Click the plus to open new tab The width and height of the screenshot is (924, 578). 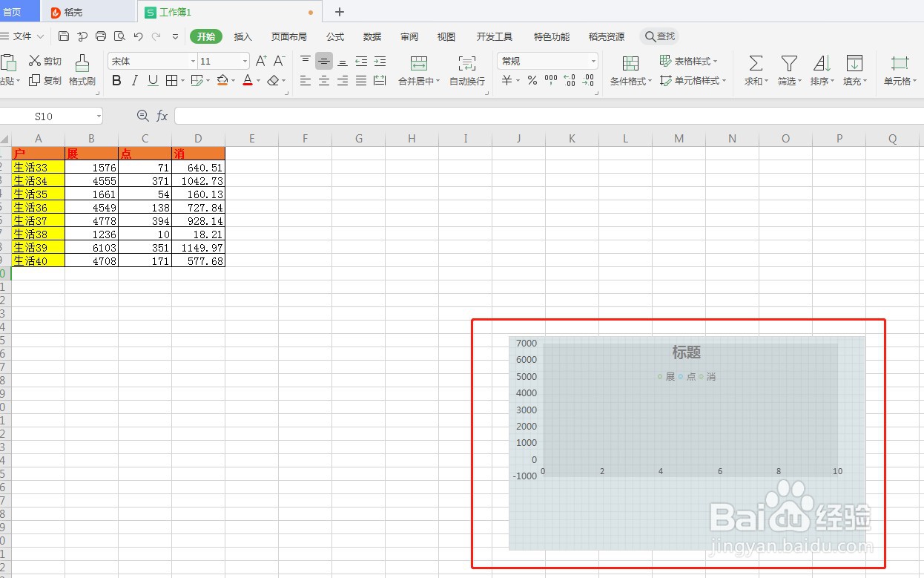click(x=340, y=12)
